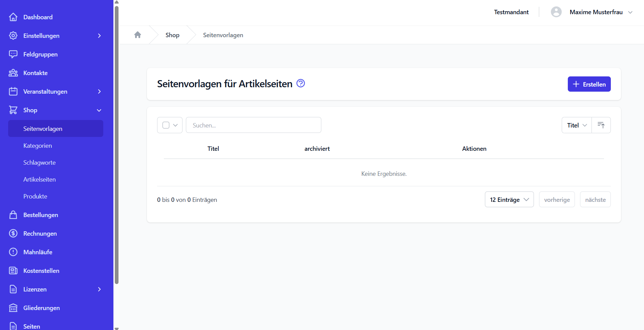644x330 pixels.
Task: Click the Mahnläufe warning icon
Action: coord(13,252)
